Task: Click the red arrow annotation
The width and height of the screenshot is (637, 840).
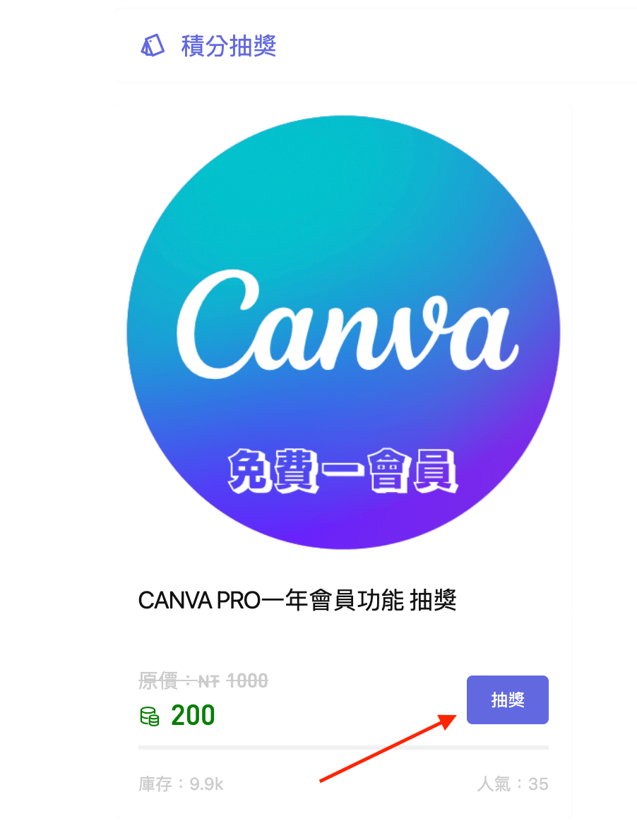Action: tap(388, 748)
